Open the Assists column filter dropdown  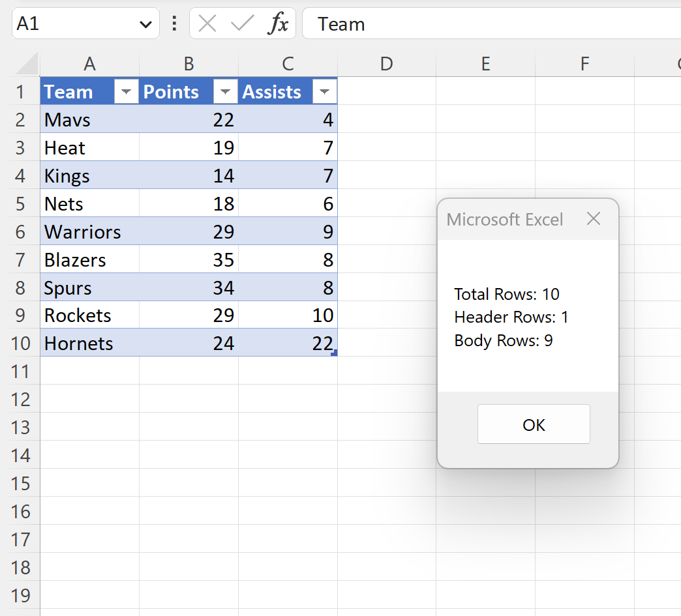click(324, 92)
